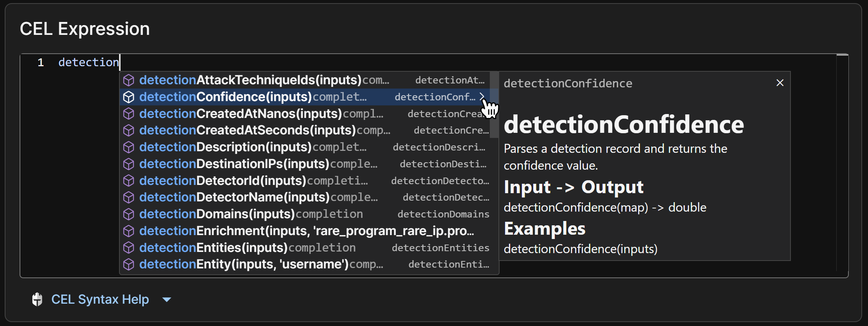
Task: Click the cube icon beside detectionDetectorId
Action: coord(129,181)
